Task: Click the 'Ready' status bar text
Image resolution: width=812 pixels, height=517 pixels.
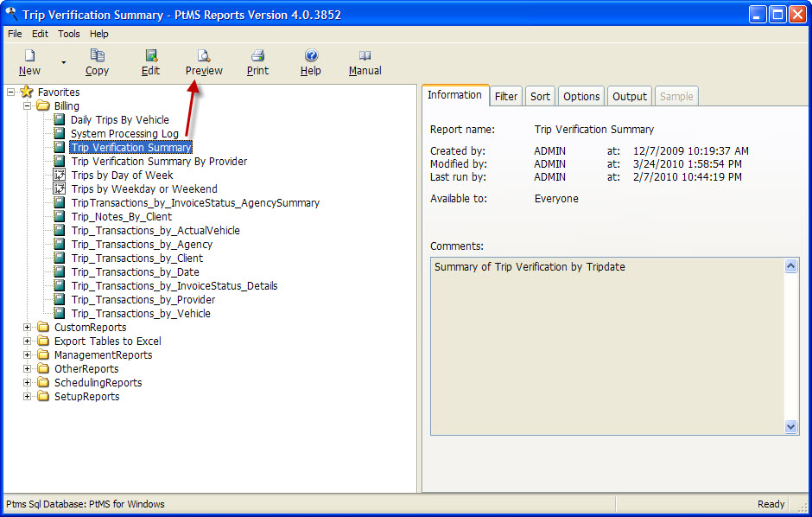Action: point(771,504)
